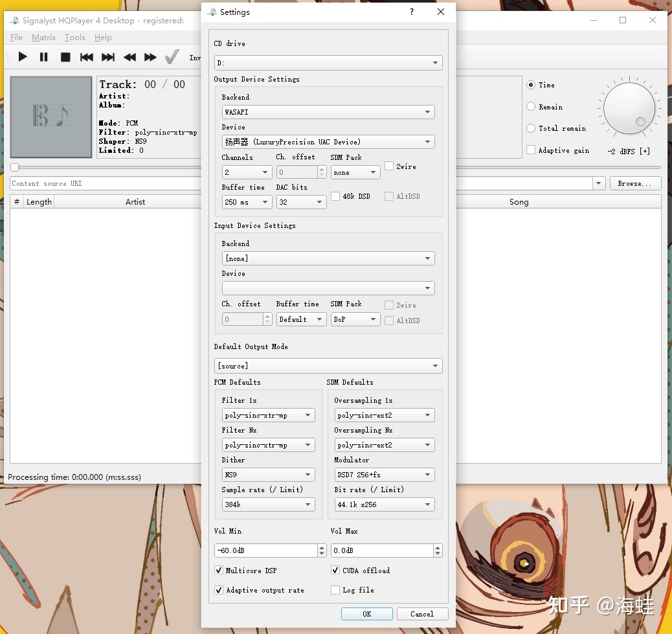
Task: Enable the Log file checkbox
Action: (x=335, y=590)
